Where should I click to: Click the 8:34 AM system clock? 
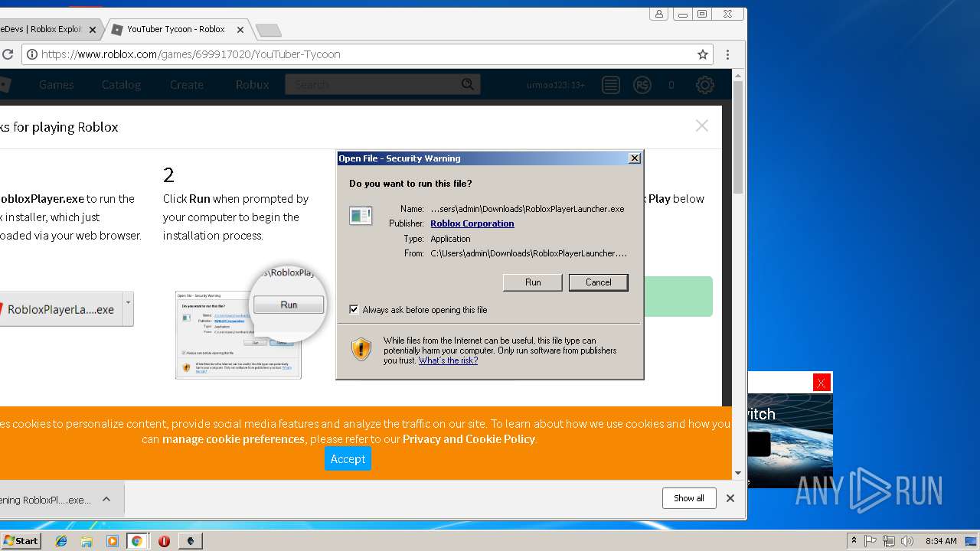click(940, 541)
